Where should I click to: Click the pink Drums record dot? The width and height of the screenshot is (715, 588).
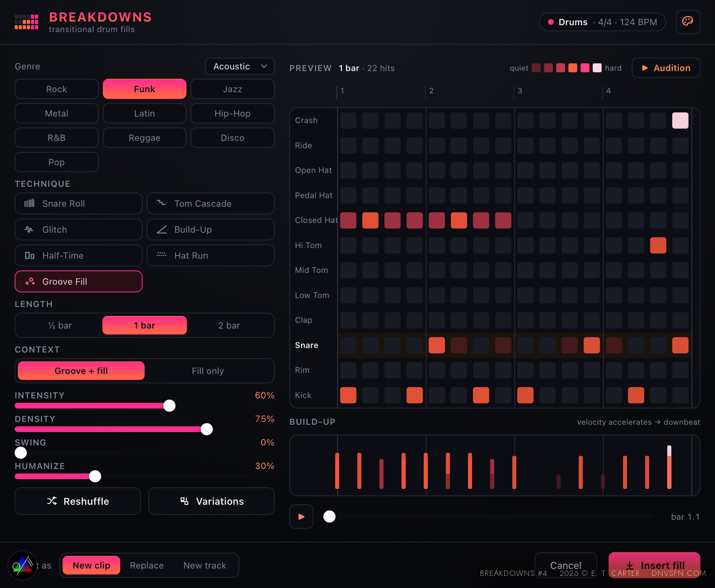point(551,22)
